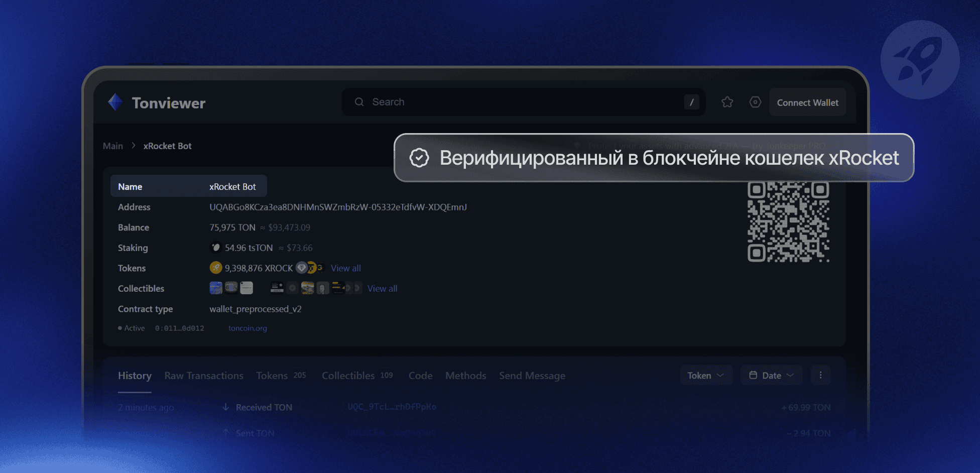
Task: Click the 9,398,876 XROCK amount
Action: click(x=259, y=268)
